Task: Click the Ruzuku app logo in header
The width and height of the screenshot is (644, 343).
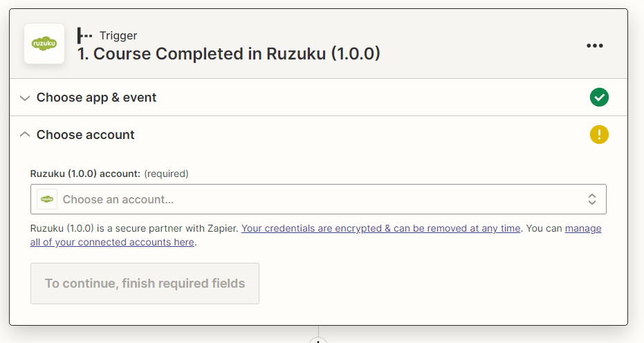Action: click(x=44, y=44)
